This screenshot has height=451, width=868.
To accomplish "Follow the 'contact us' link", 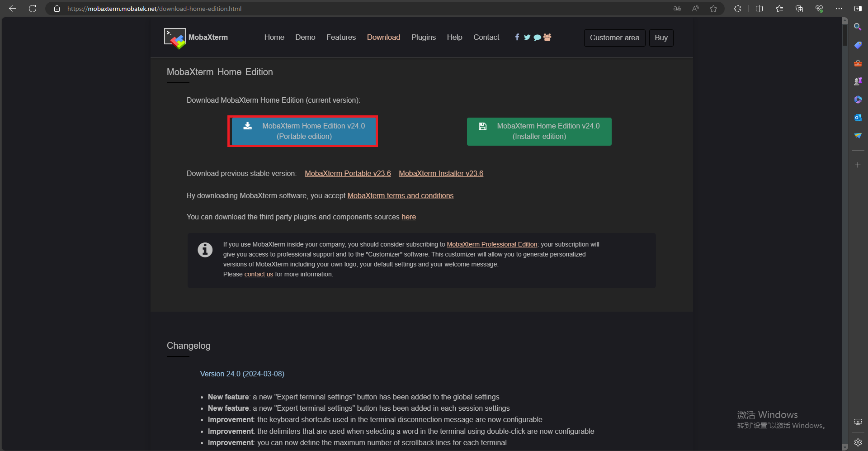I will pos(259,274).
